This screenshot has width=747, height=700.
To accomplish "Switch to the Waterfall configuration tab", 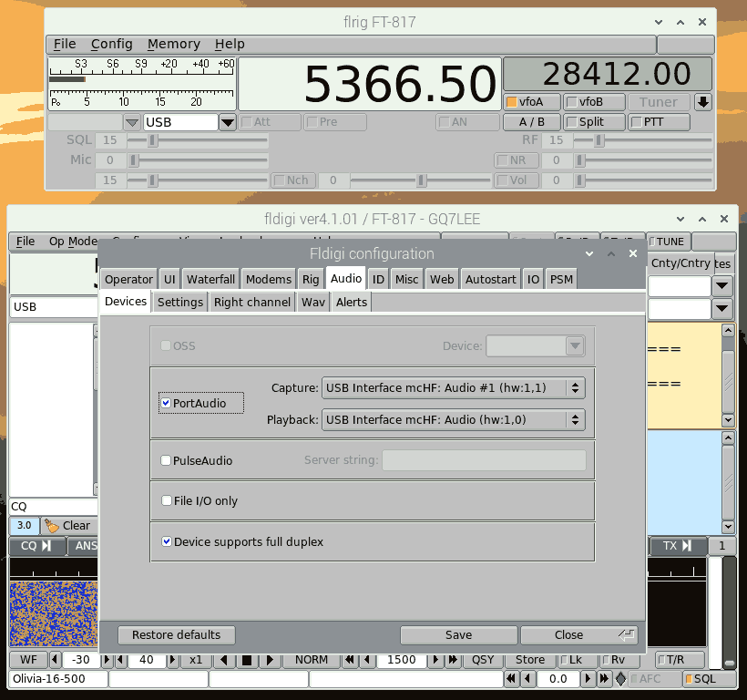I will click(210, 279).
